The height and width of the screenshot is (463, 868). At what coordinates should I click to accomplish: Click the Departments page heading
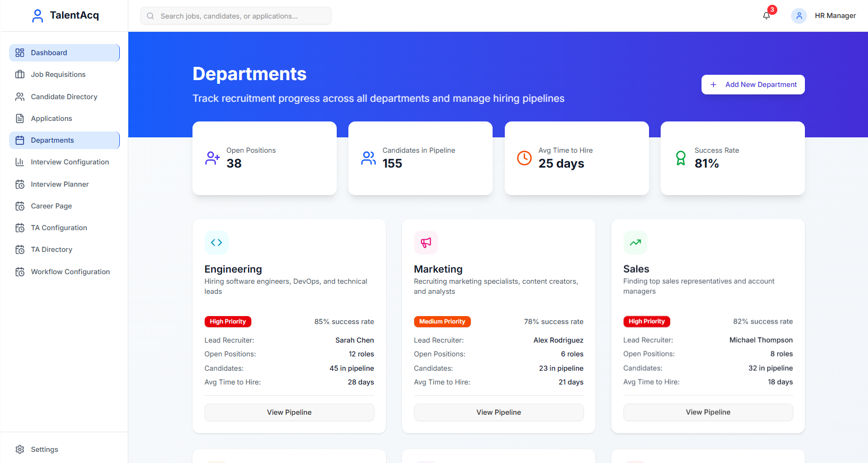[x=249, y=74]
